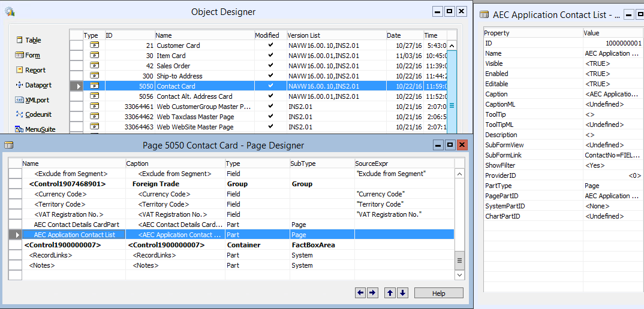The width and height of the screenshot is (644, 309).
Task: Click the page icon for Sales Order row
Action: (x=95, y=66)
